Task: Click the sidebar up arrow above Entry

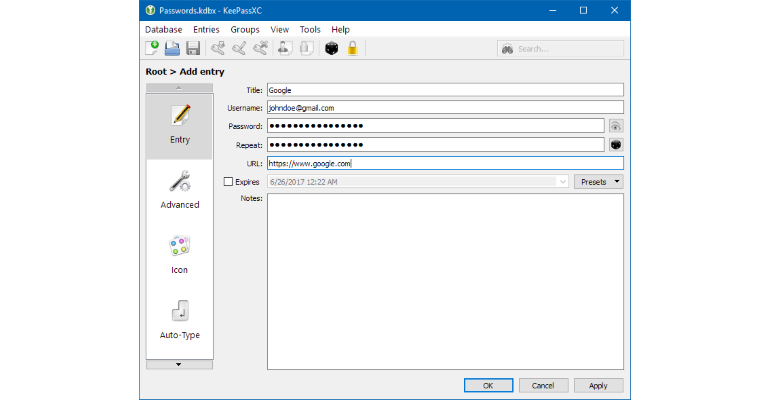Action: click(179, 88)
